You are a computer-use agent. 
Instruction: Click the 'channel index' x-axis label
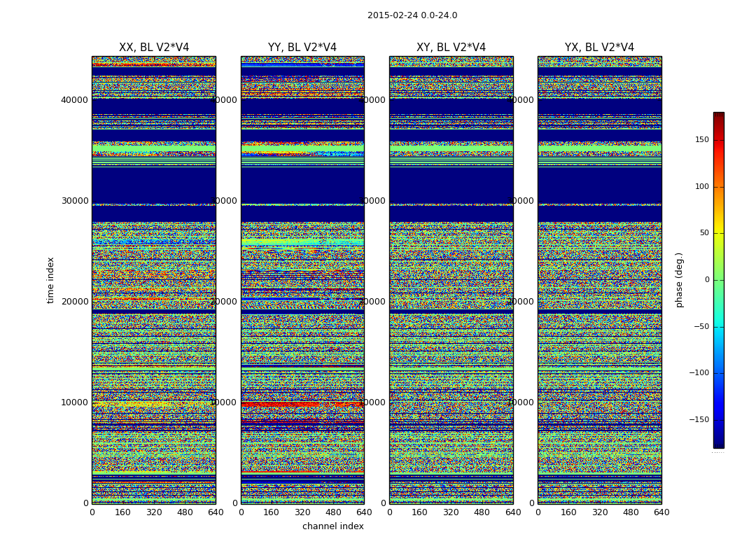(x=332, y=526)
